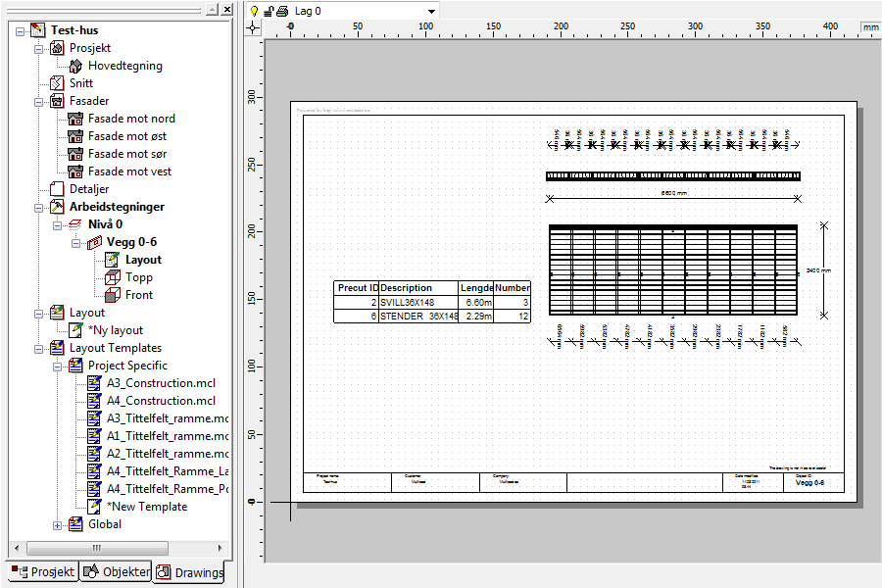Toggle the layer lock icon
Screen dimensions: 882x588
click(x=269, y=11)
